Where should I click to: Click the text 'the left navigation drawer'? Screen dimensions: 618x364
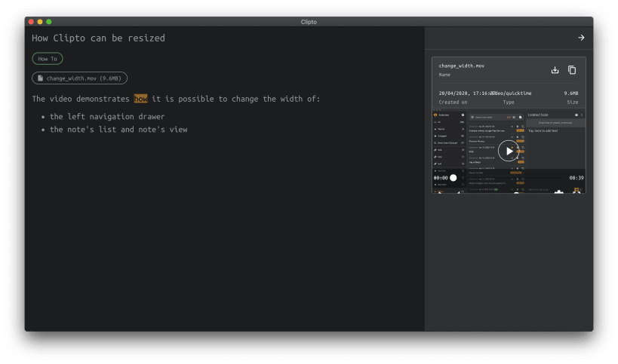click(107, 117)
